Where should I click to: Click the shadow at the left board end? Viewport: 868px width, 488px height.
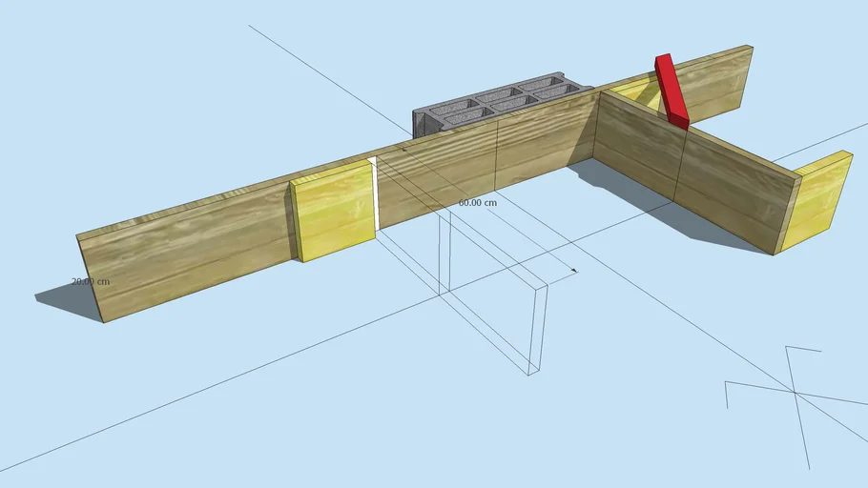pyautogui.click(x=67, y=300)
